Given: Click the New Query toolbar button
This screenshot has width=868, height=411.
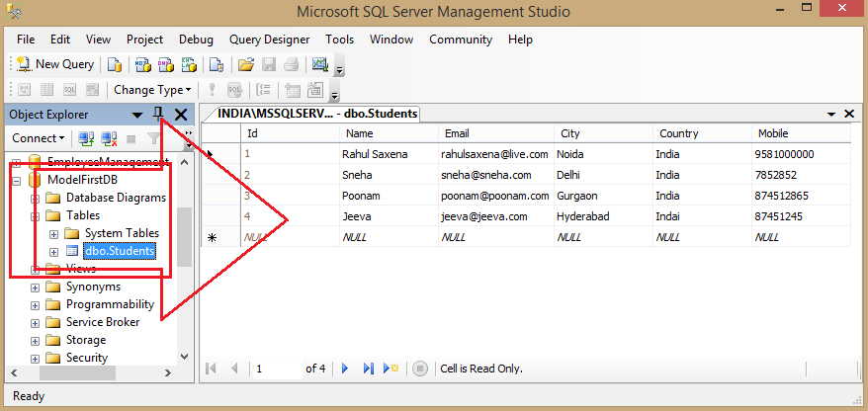Looking at the screenshot, I should click(55, 64).
